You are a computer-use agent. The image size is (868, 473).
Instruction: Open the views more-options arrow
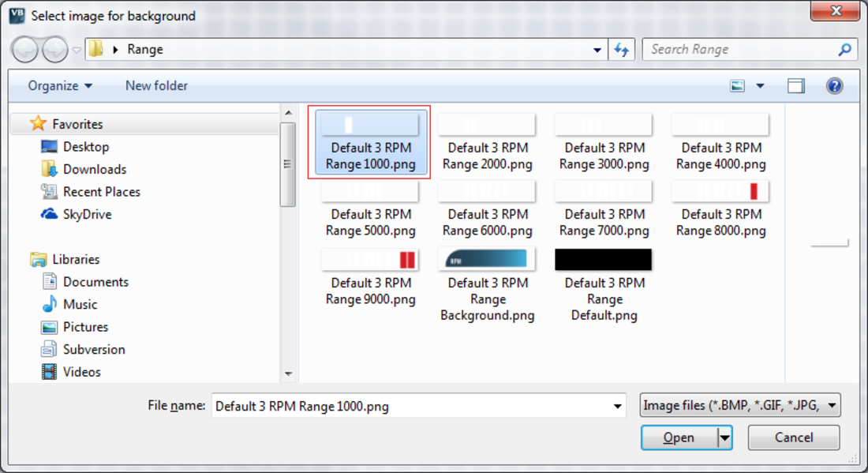[760, 86]
